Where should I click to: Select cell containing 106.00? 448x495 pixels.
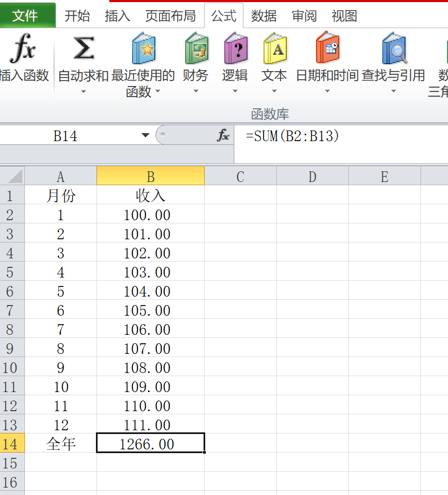pos(151,328)
